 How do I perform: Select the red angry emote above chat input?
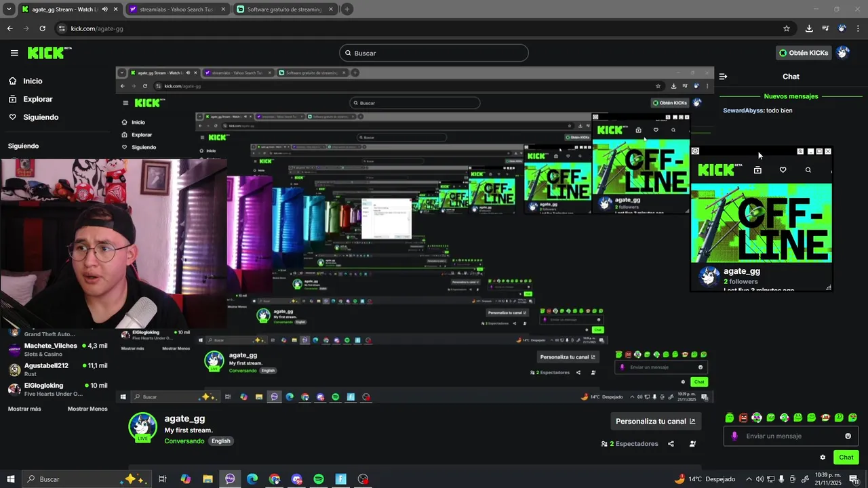point(743,418)
